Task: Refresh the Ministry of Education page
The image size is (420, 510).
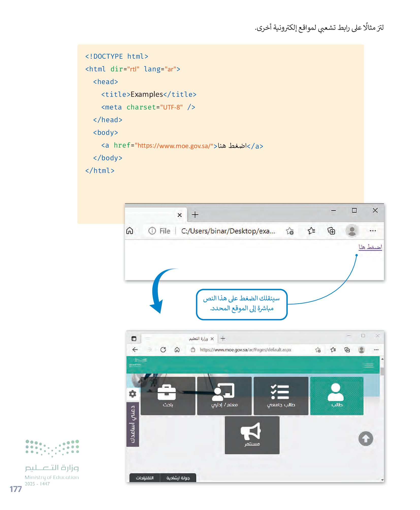Action: tap(163, 350)
